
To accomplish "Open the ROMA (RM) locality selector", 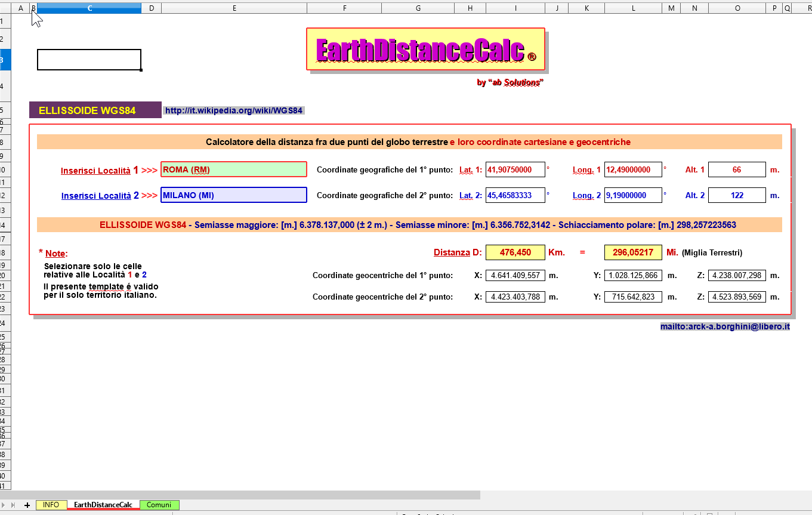I will tap(233, 169).
